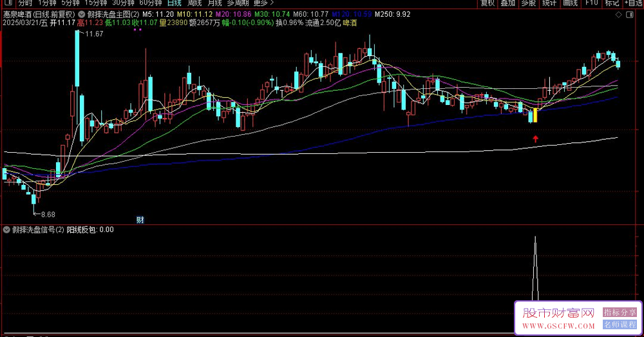Click the 2025/03/21/五 date text
The width and height of the screenshot is (644, 337).
coord(25,23)
